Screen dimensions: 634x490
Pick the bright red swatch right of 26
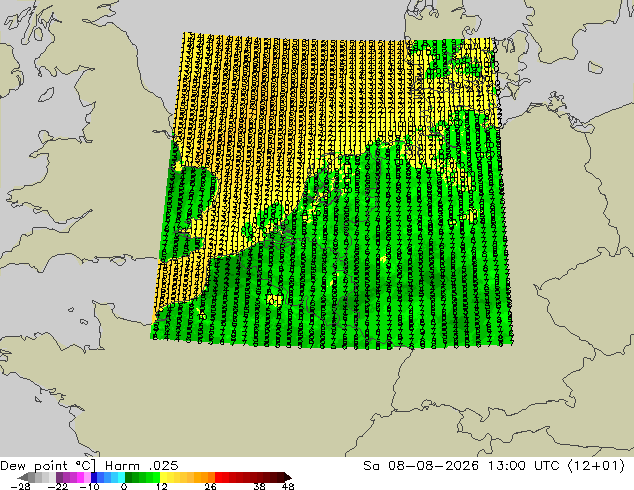click(218, 477)
